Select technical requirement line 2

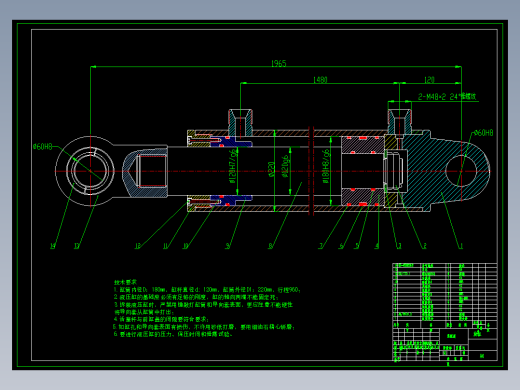point(196,297)
